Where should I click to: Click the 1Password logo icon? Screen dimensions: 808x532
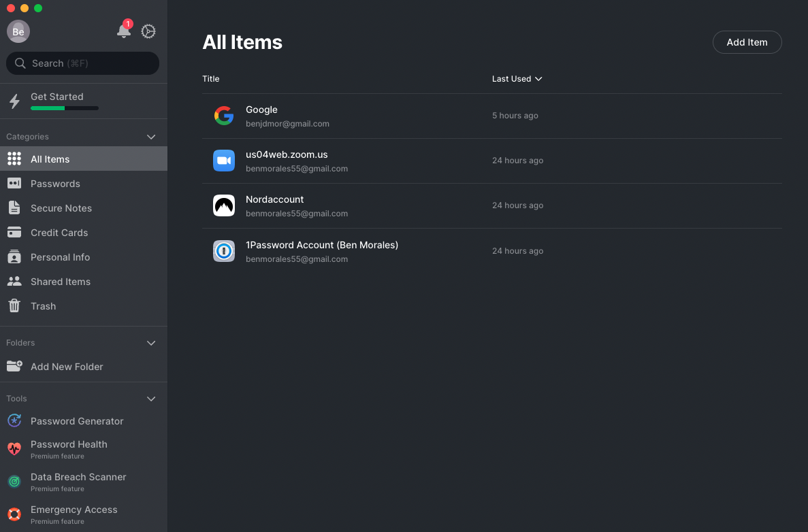224,251
